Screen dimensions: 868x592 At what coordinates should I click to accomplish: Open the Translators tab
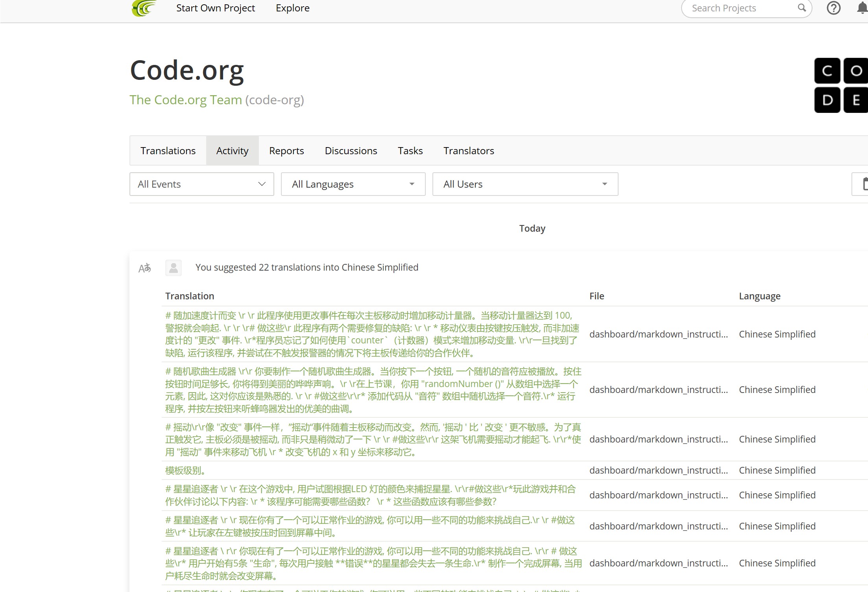[x=468, y=151]
